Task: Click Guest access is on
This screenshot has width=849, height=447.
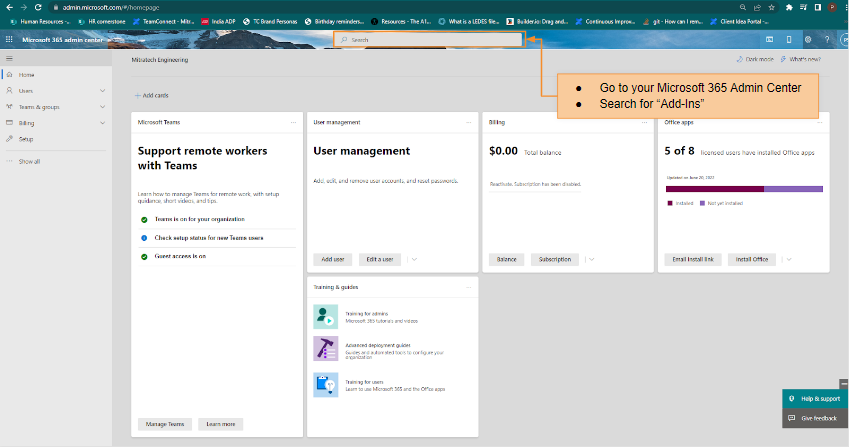Action: click(x=180, y=256)
